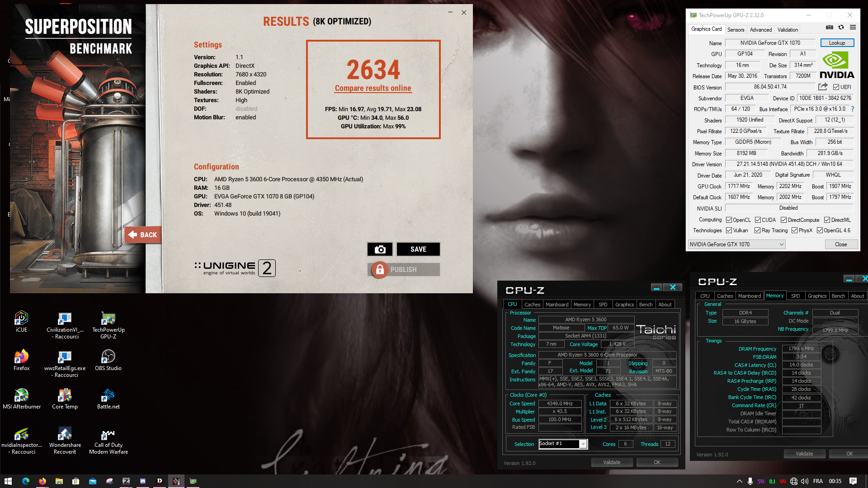Open Core Temp desktop icon

point(65,399)
